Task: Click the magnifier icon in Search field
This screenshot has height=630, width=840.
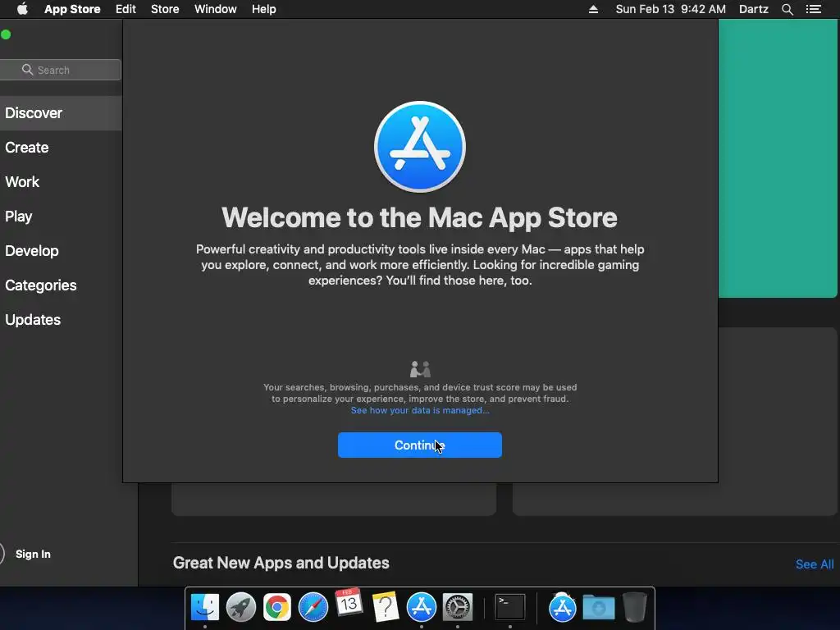Action: tap(27, 70)
